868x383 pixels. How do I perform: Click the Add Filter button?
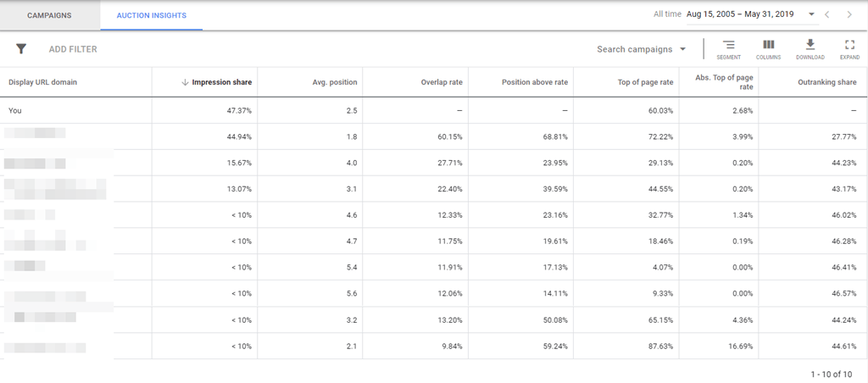click(x=73, y=49)
